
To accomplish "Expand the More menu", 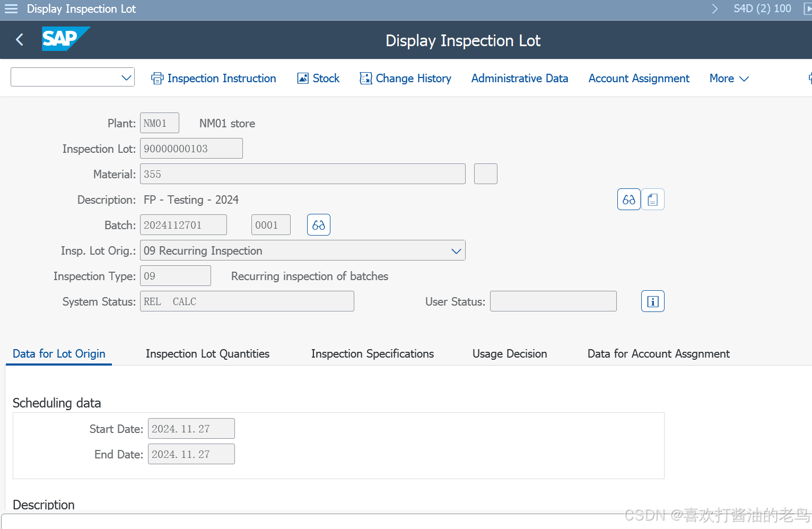I will (x=729, y=79).
